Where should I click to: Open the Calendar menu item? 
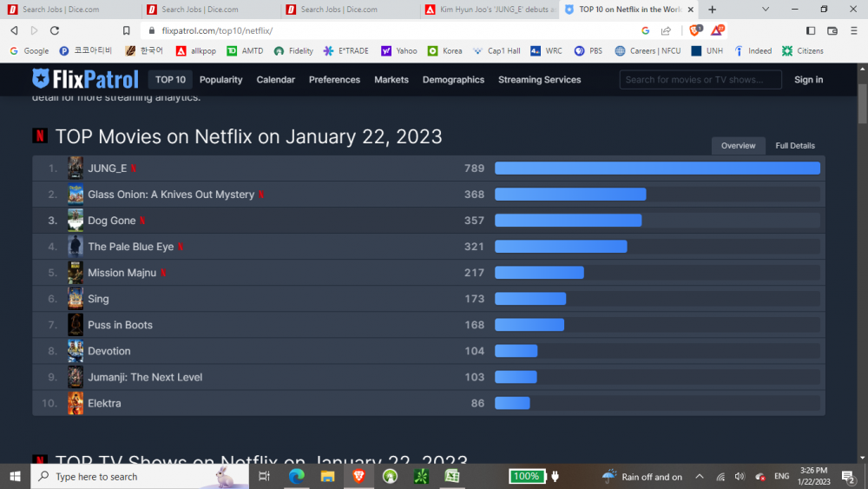(276, 80)
